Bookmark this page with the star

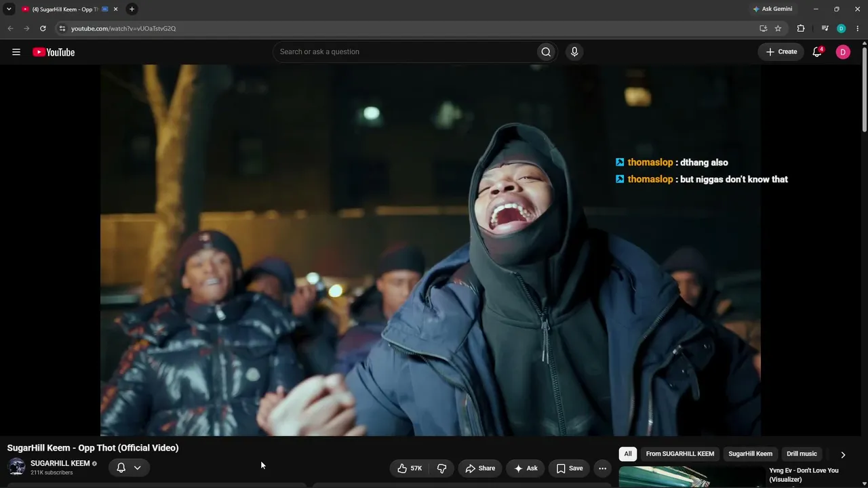778,28
